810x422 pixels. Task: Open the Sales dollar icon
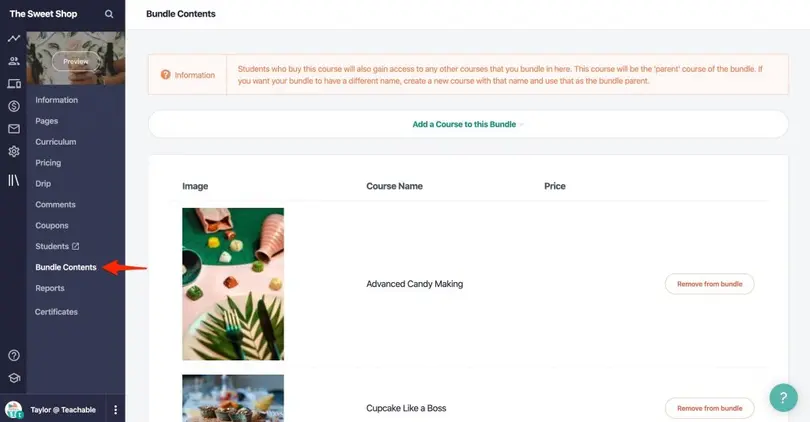pyautogui.click(x=14, y=106)
